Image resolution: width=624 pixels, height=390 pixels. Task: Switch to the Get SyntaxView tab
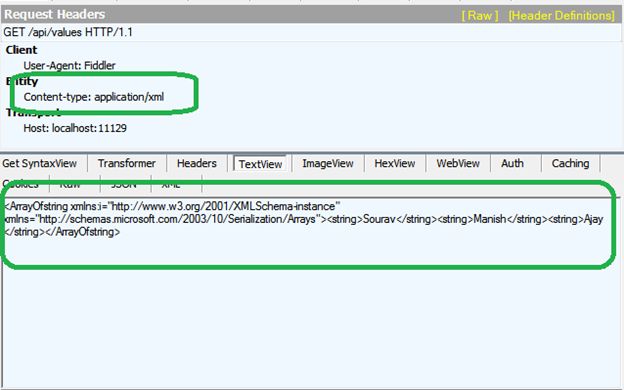39,164
